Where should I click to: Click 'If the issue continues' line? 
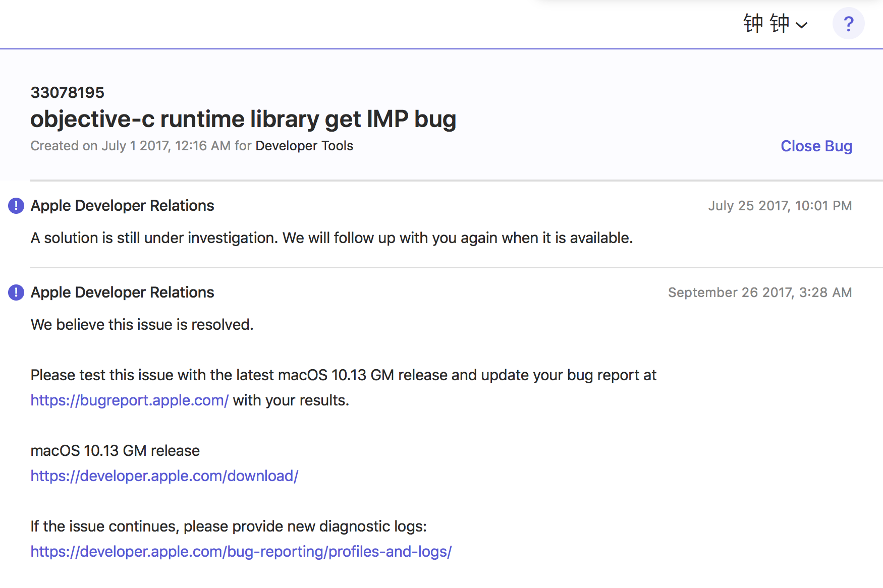(229, 526)
